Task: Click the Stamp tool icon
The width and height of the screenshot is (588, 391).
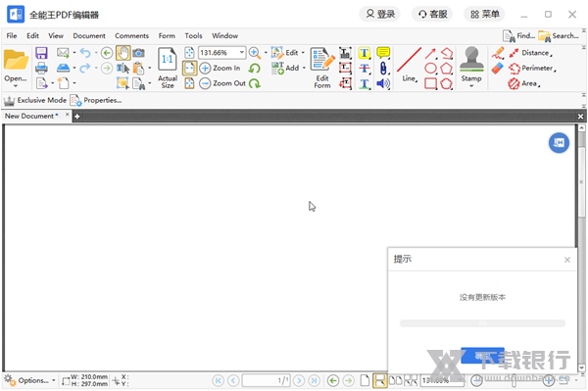Action: click(471, 60)
